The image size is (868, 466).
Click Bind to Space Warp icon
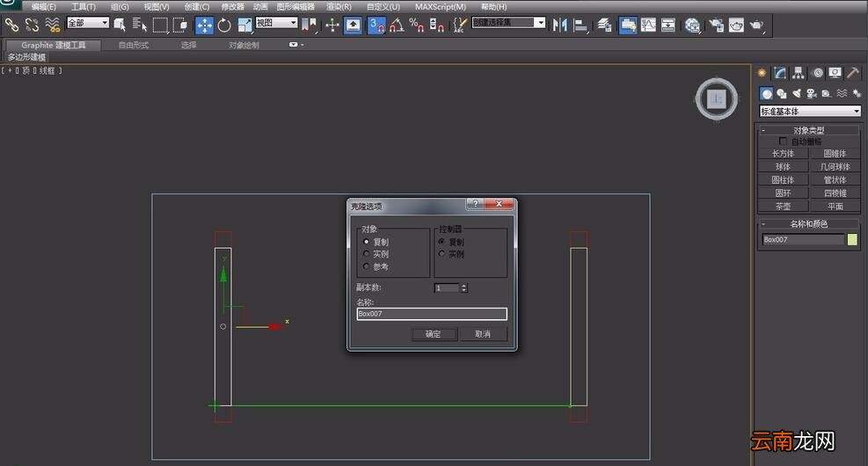(53, 25)
